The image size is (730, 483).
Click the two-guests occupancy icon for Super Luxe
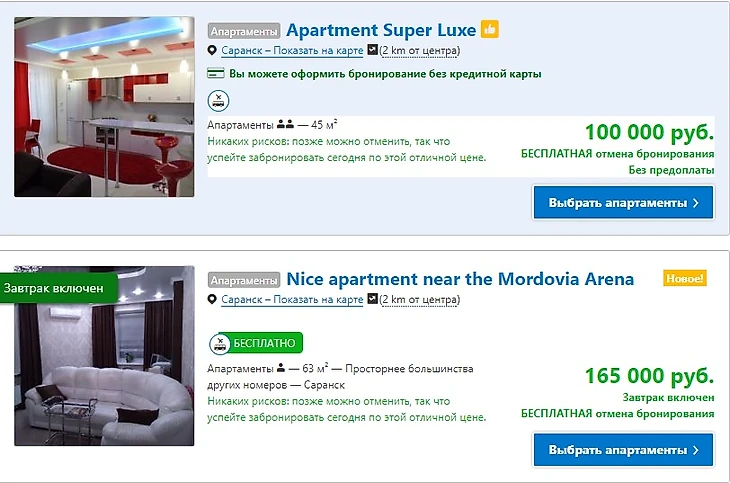pyautogui.click(x=285, y=125)
